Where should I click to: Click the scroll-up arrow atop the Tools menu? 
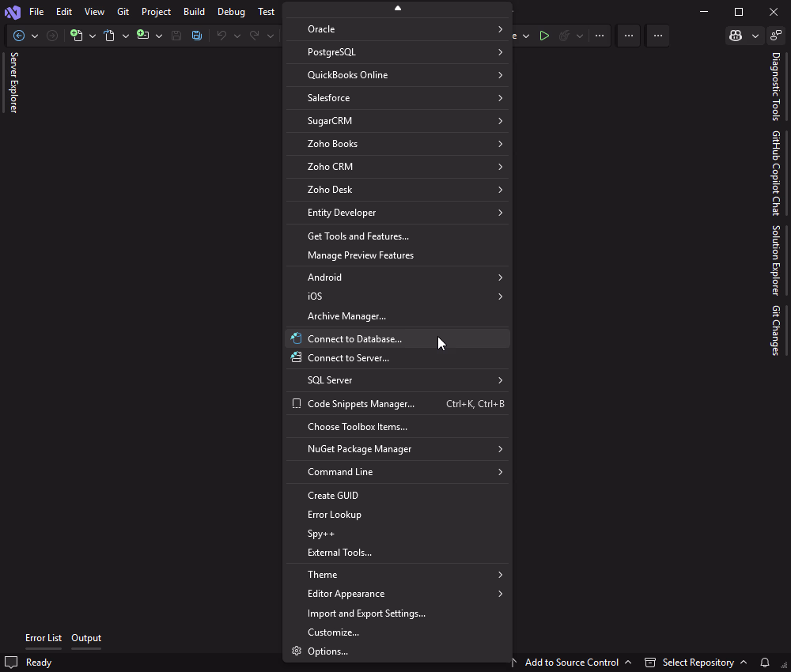tap(397, 9)
